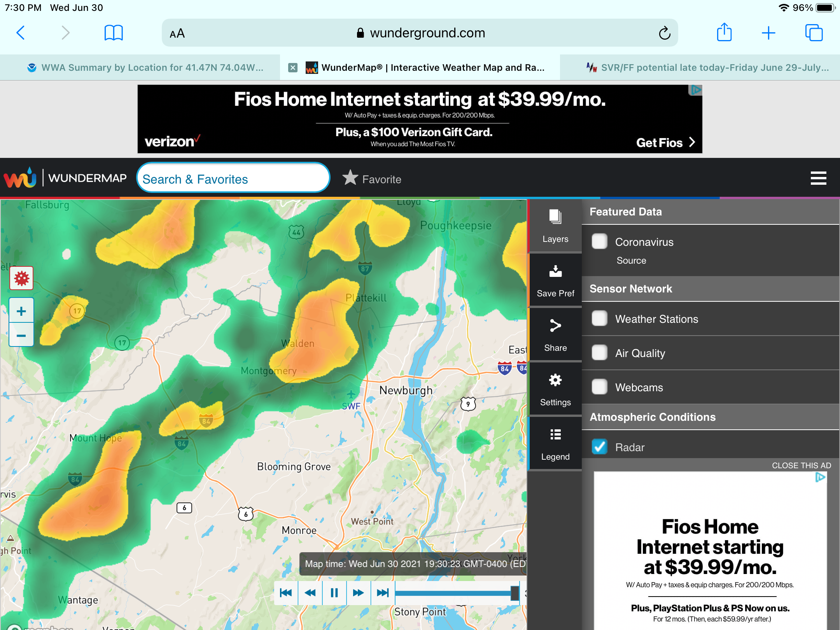Open the sidebar Fios Home Internet ad
Screen dimensions: 840x630
tap(710, 551)
